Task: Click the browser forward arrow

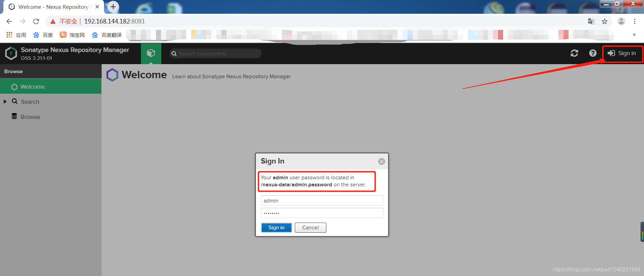Action: tap(22, 21)
